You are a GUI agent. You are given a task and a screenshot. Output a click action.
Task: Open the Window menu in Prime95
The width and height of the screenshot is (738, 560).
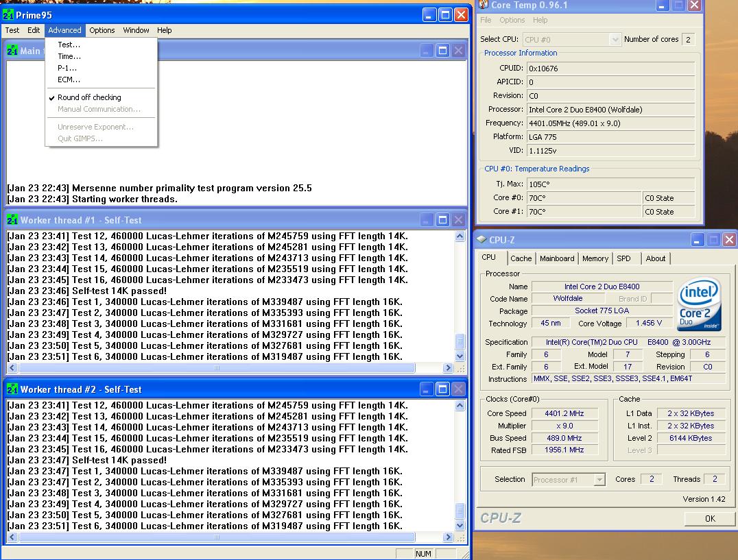pyautogui.click(x=136, y=30)
